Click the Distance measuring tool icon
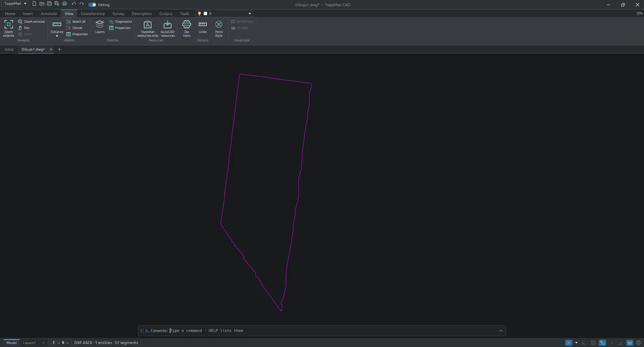 (57, 24)
